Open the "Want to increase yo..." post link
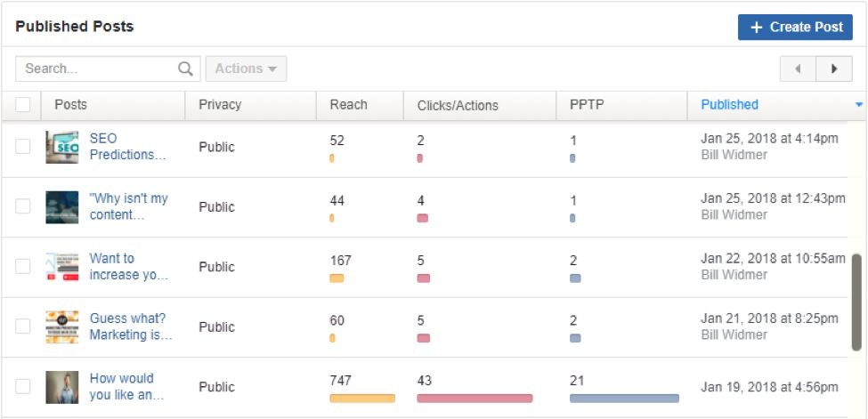Viewport: 868px width, 419px height. [128, 266]
